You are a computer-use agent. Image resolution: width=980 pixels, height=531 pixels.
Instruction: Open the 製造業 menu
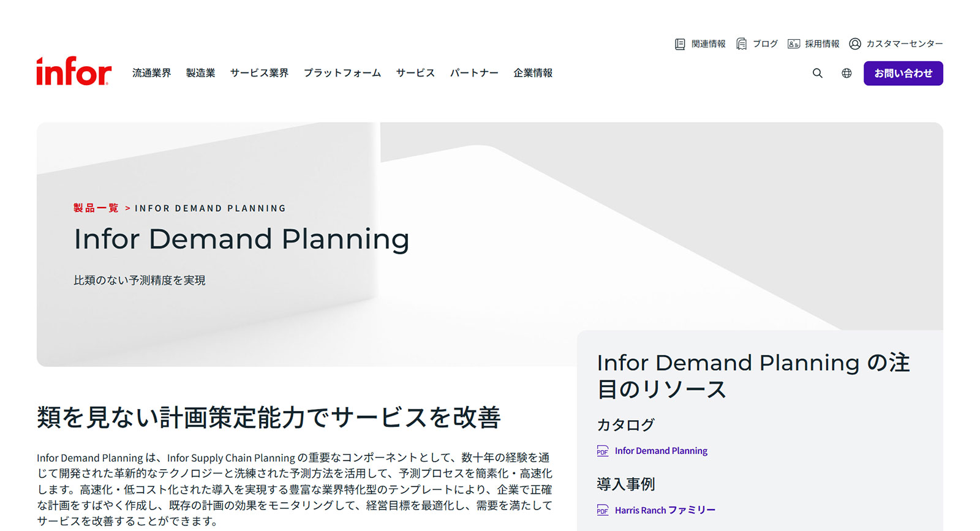pos(200,73)
